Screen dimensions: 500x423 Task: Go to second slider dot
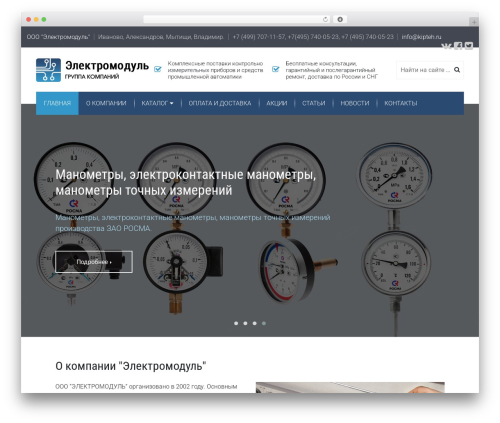pos(245,323)
